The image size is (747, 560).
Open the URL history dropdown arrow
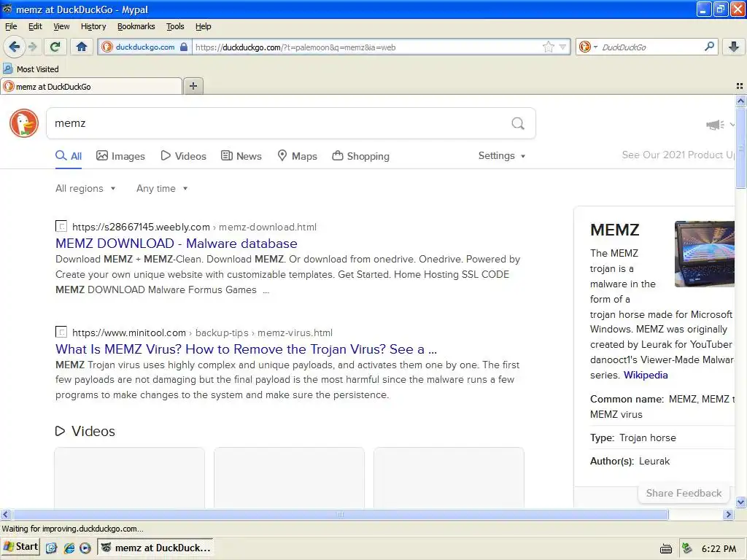click(562, 47)
